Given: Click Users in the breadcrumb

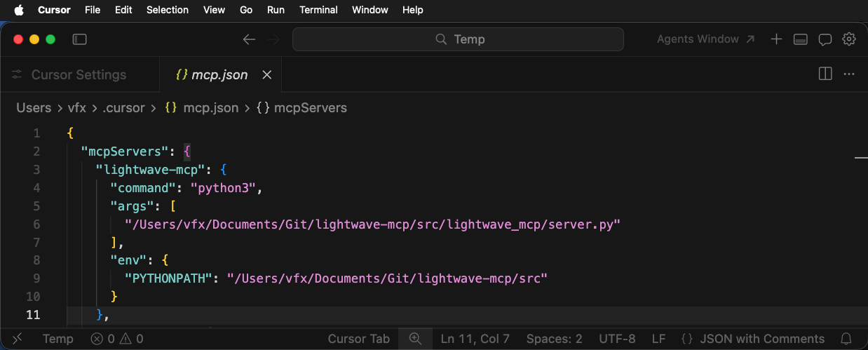Looking at the screenshot, I should [x=34, y=108].
